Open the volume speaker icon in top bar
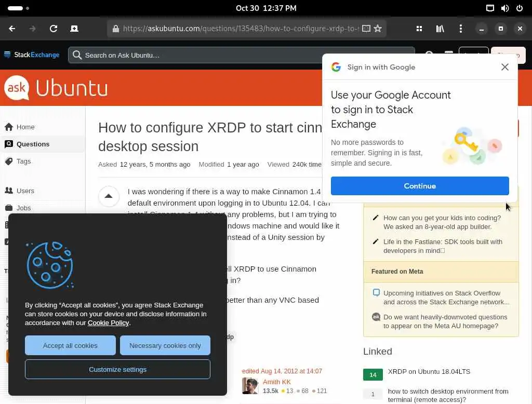532x404 pixels. pyautogui.click(x=505, y=8)
